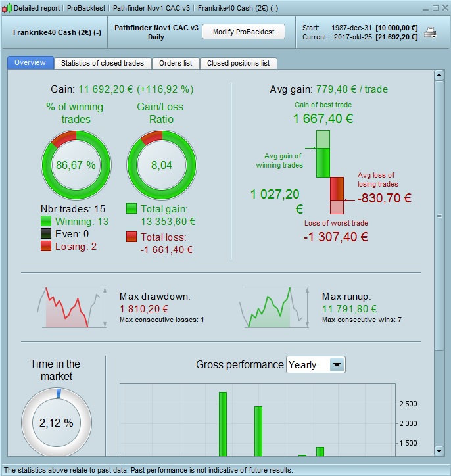Click the printer icon in the header
The image size is (451, 476).
pos(430,32)
